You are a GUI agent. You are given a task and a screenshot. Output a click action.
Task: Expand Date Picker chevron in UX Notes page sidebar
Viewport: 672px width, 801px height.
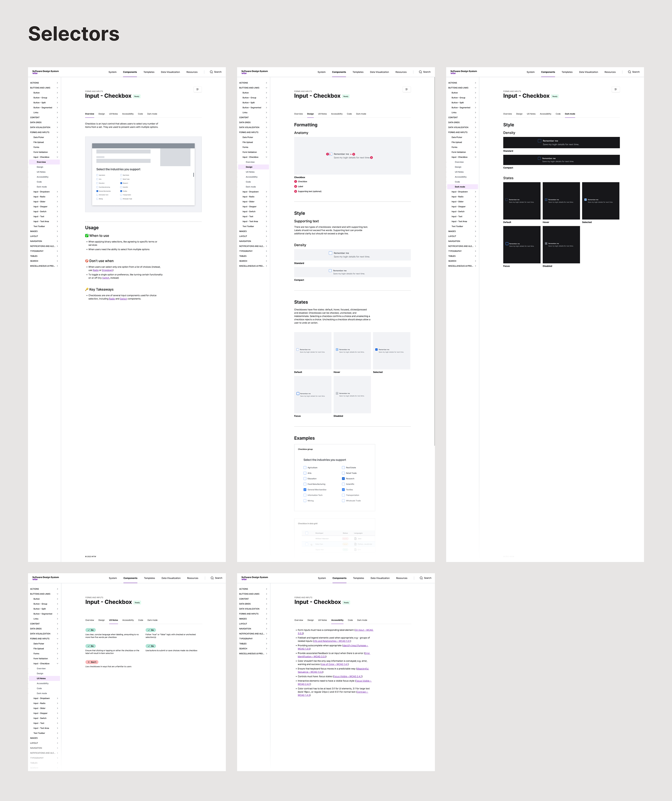[x=57, y=643]
